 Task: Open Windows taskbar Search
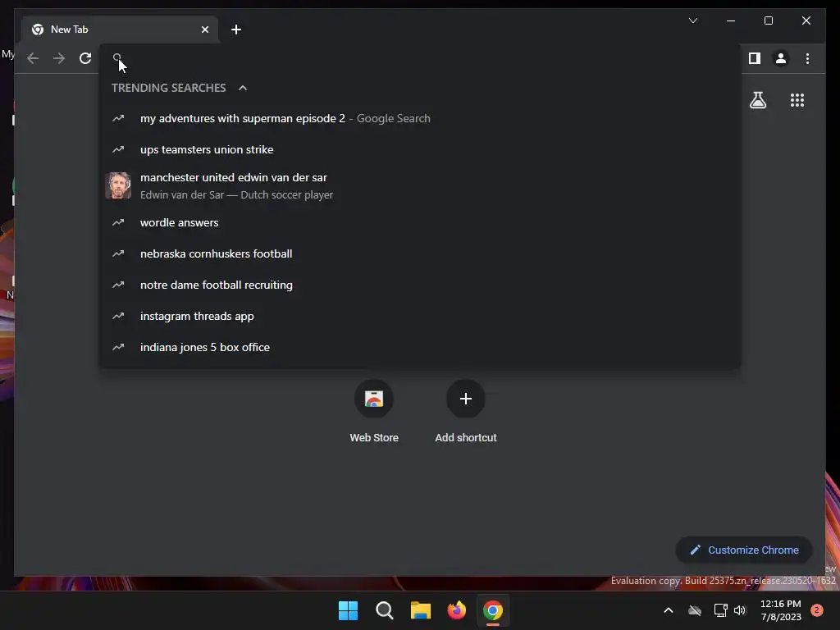pos(384,610)
